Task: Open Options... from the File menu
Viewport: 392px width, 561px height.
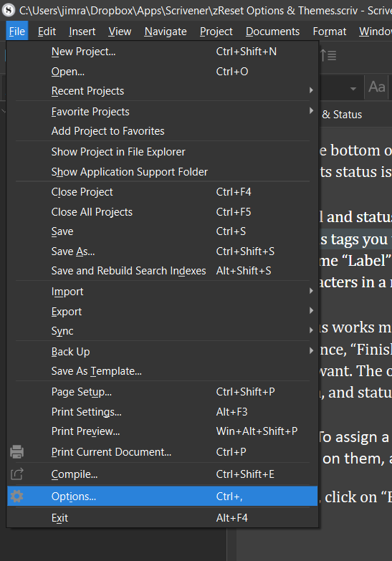Action: click(x=163, y=497)
